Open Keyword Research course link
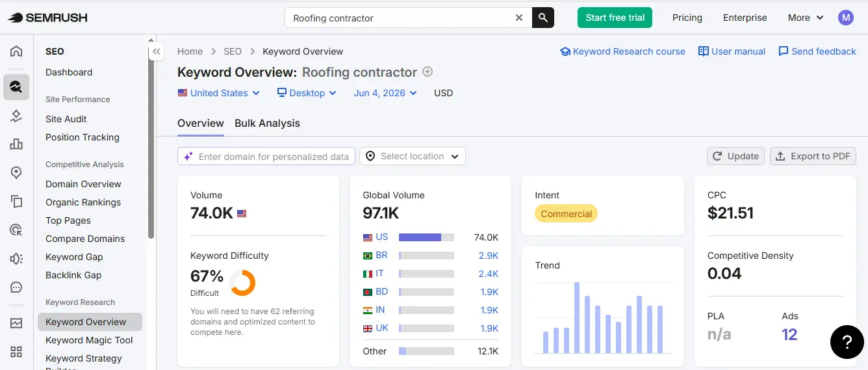Viewport: 868px width, 370px height. (x=622, y=51)
